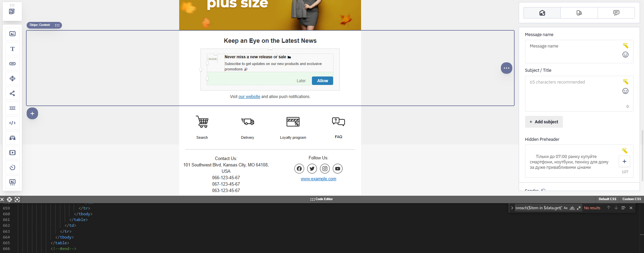Click the Allow button in notification preview
This screenshot has height=253, width=644.
322,81
